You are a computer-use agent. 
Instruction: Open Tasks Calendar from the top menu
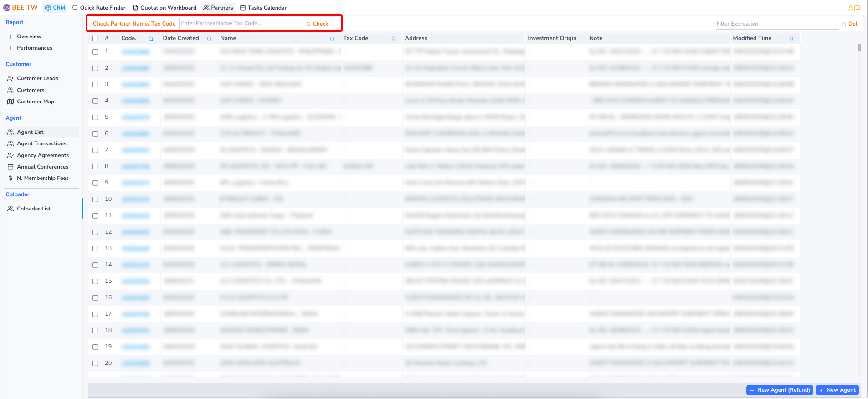tap(263, 8)
